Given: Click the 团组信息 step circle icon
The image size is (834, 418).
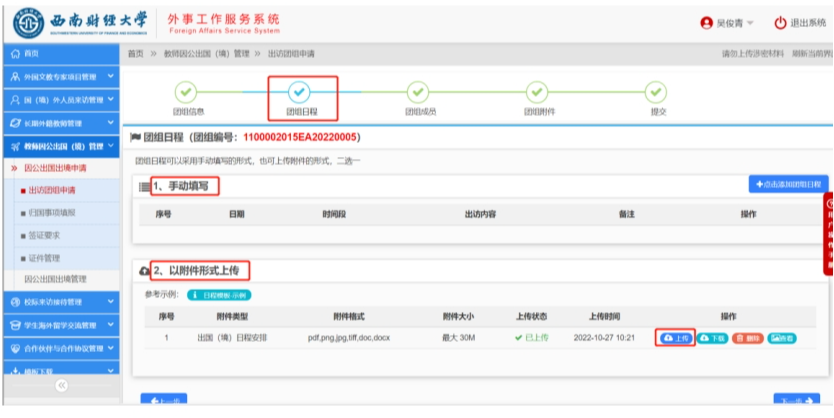Looking at the screenshot, I should pos(182,91).
